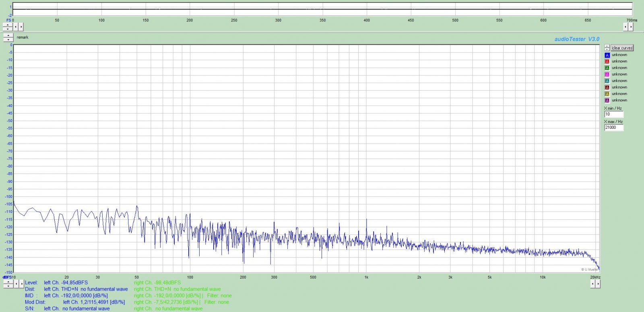Click down arrow of dBFS stepper
The height and width of the screenshot is (312, 644).
8,286
